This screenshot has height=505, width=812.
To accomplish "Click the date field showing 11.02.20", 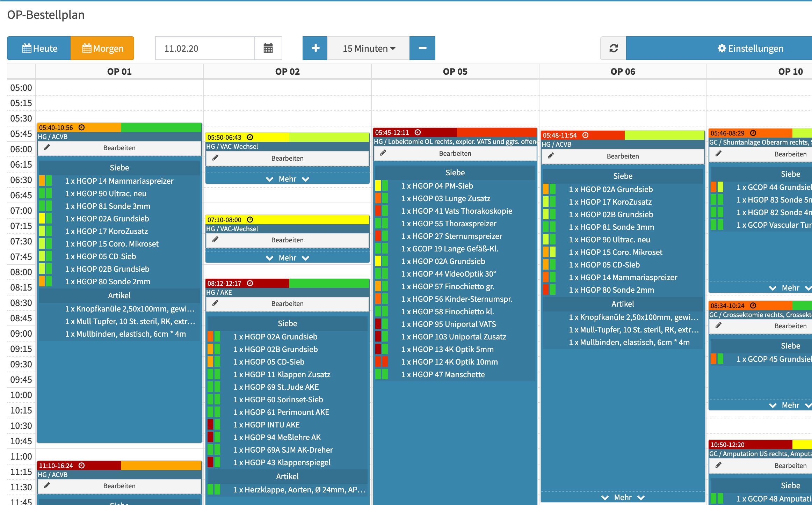I will click(x=205, y=48).
